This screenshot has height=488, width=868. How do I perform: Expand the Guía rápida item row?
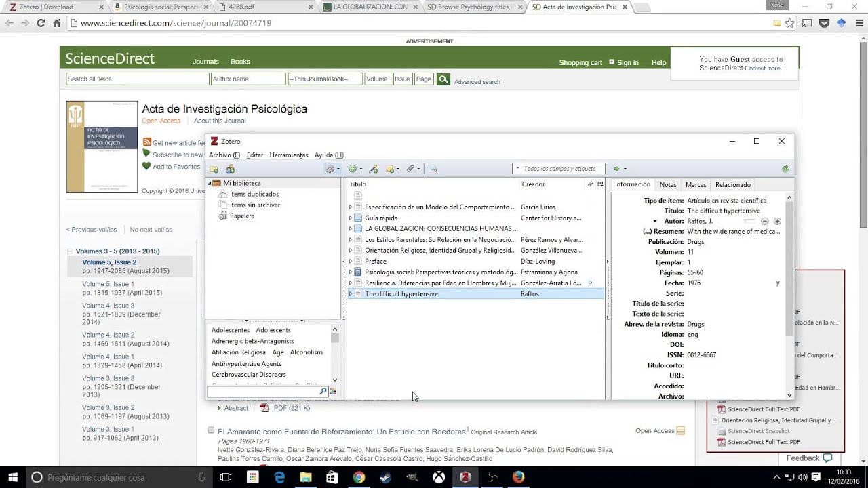pyautogui.click(x=351, y=218)
